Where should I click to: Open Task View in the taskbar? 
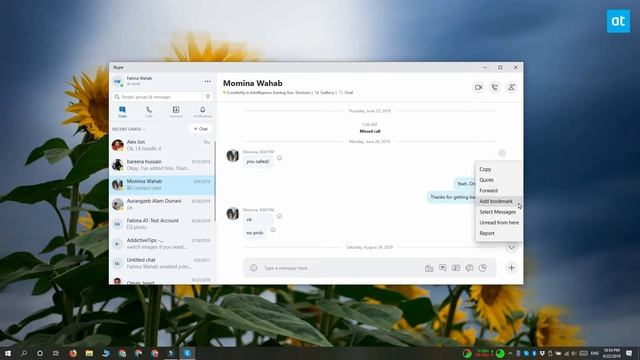point(56,353)
